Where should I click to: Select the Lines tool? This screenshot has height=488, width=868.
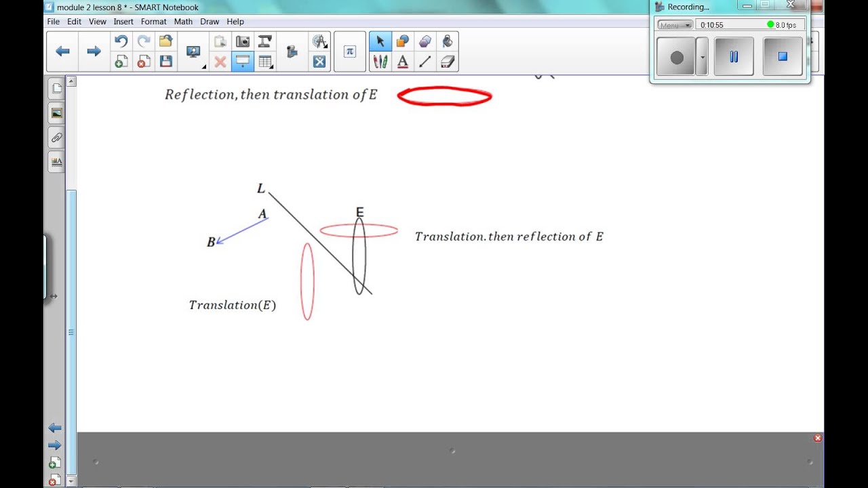[425, 62]
